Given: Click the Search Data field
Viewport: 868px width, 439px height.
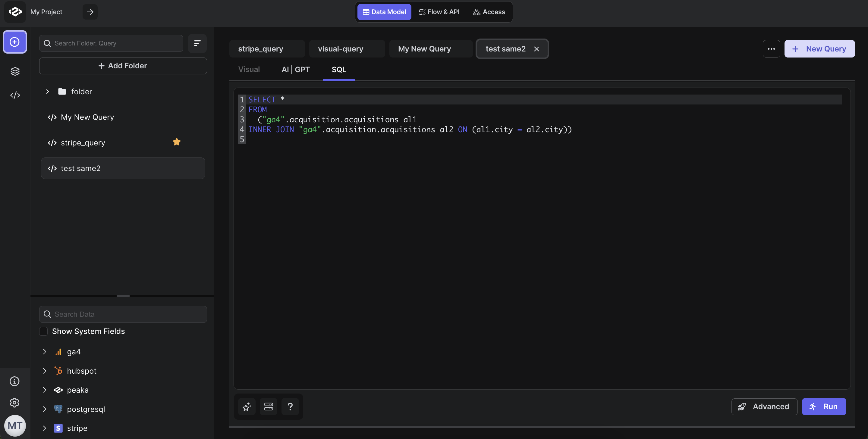Looking at the screenshot, I should 123,314.
